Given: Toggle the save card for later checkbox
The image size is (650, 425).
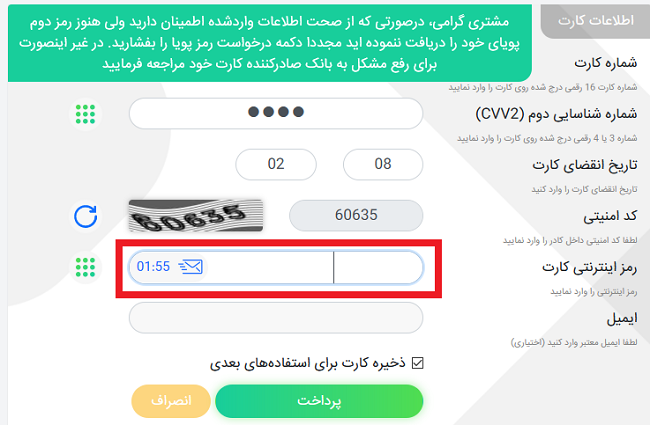Looking at the screenshot, I should point(417,363).
